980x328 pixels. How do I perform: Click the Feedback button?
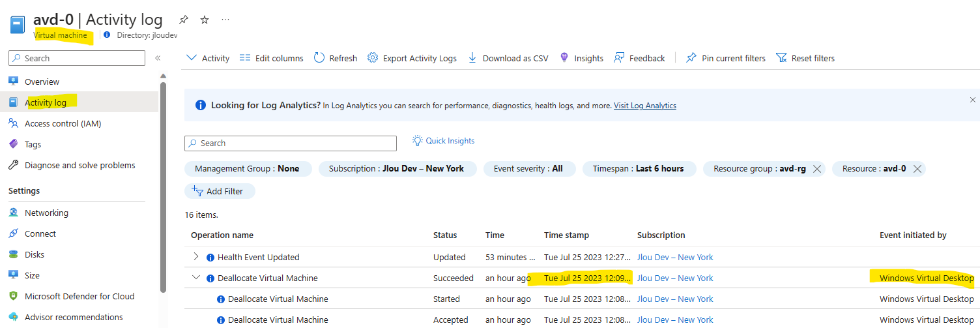click(x=639, y=58)
